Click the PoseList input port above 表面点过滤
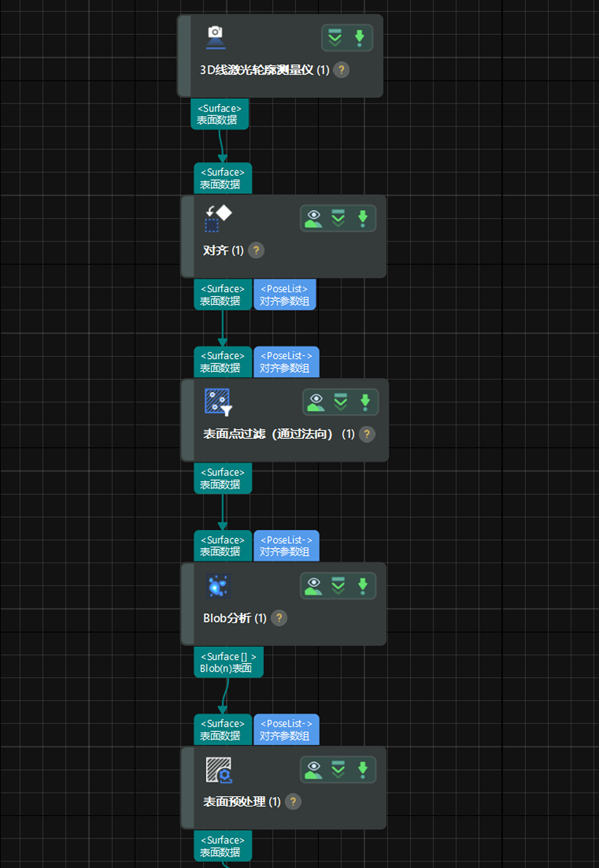The width and height of the screenshot is (599, 868). click(286, 362)
